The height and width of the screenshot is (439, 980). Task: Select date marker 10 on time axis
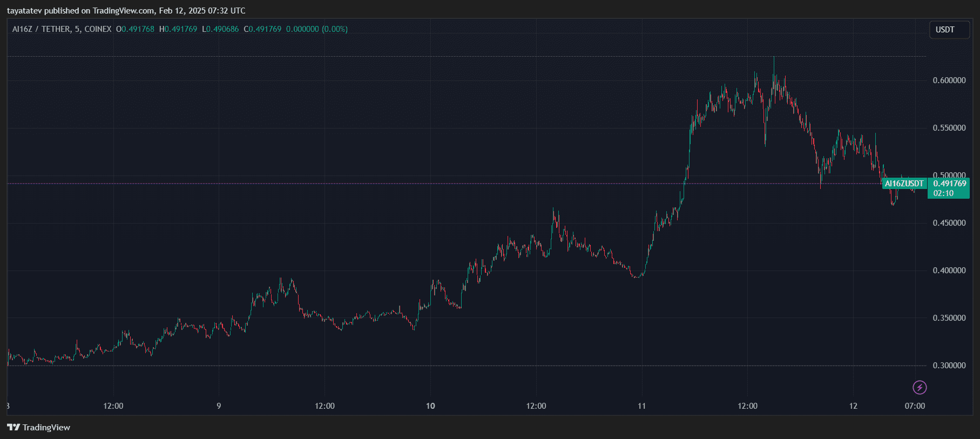pos(430,406)
